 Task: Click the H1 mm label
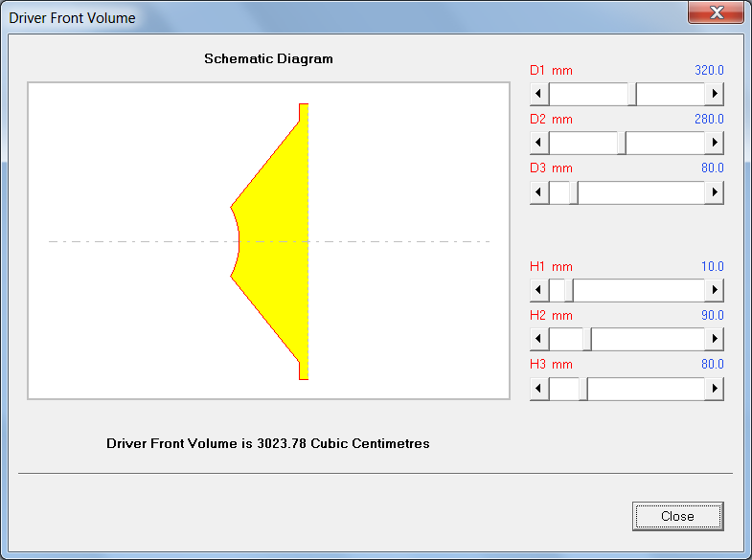551,266
